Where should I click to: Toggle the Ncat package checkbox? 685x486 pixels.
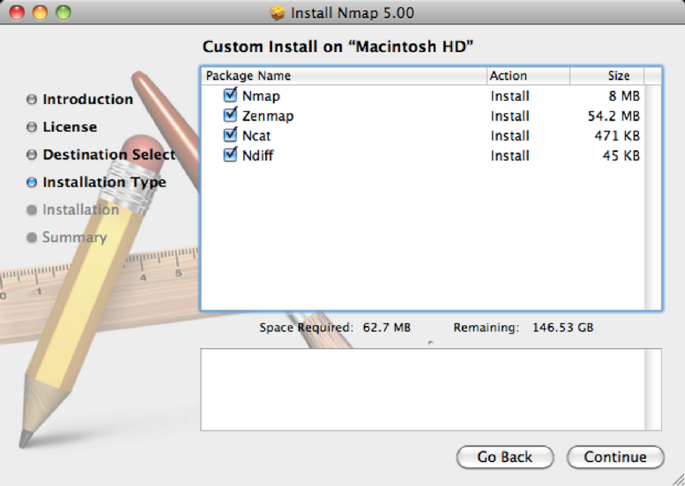coord(230,135)
